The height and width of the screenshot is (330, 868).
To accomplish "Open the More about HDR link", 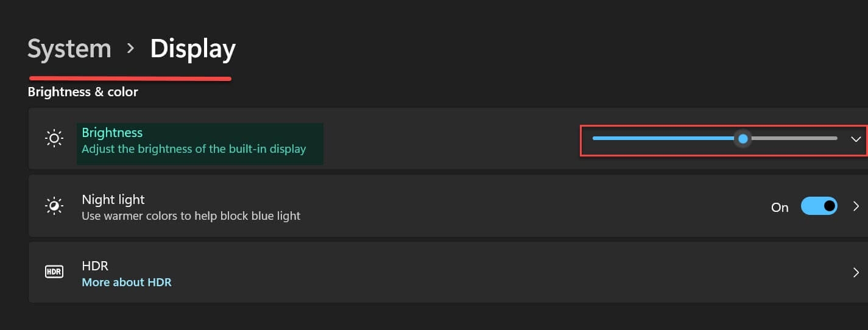I will 127,283.
